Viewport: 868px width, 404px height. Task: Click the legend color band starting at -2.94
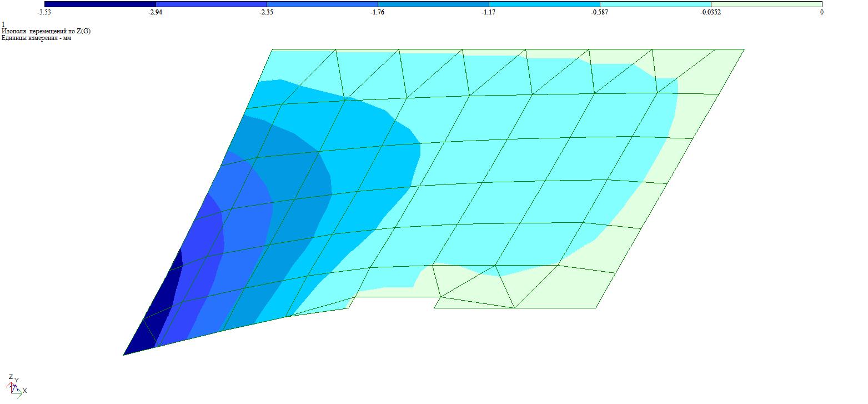[x=211, y=4]
